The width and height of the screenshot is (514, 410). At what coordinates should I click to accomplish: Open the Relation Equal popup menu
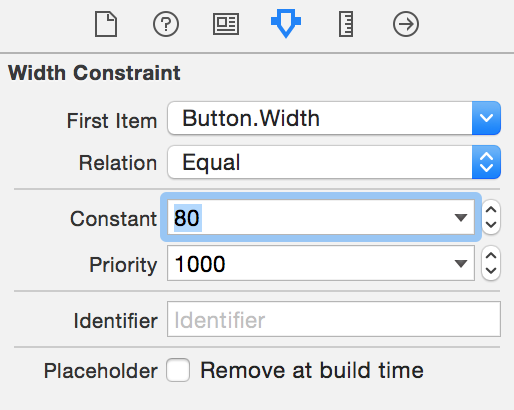334,162
